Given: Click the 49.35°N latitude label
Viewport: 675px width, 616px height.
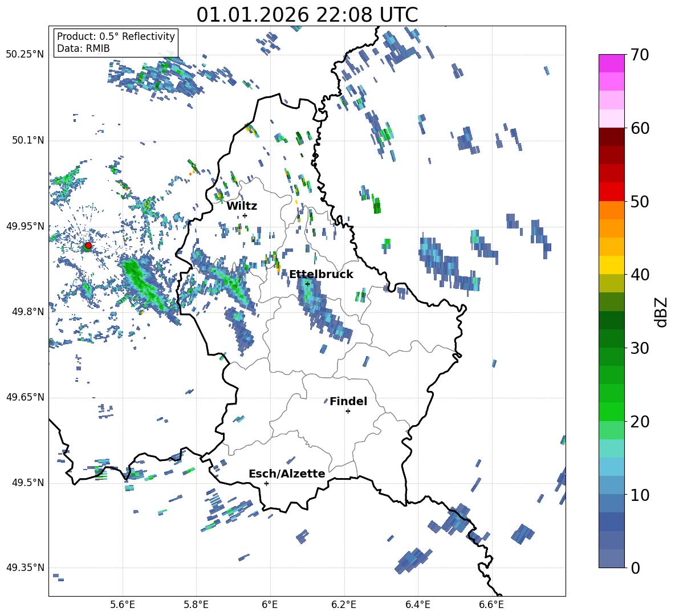Looking at the screenshot, I should tap(25, 568).
